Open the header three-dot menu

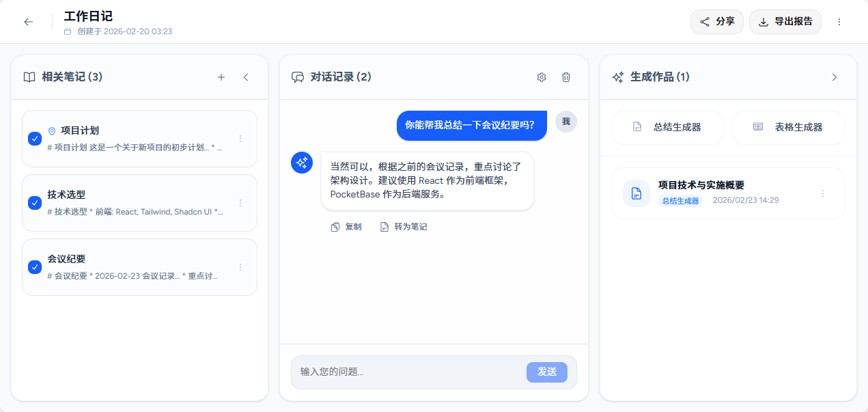(839, 22)
